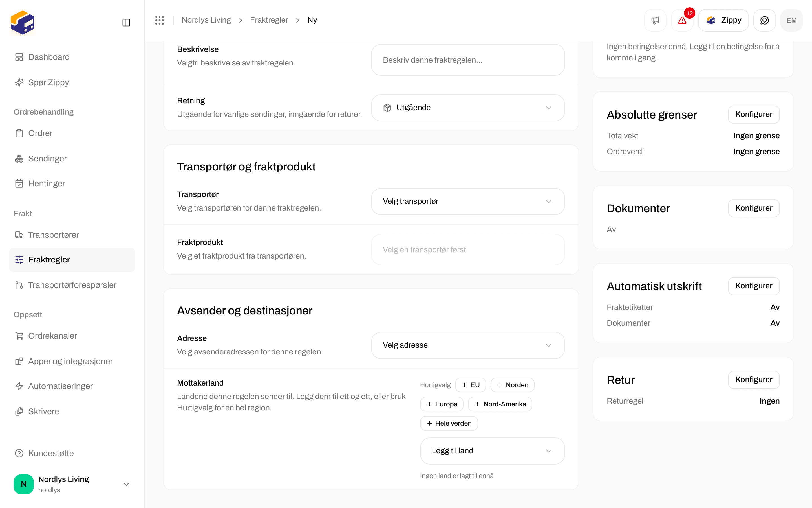The width and height of the screenshot is (812, 508).
Task: Click the Dashboard icon in the sidebar
Action: 19,57
